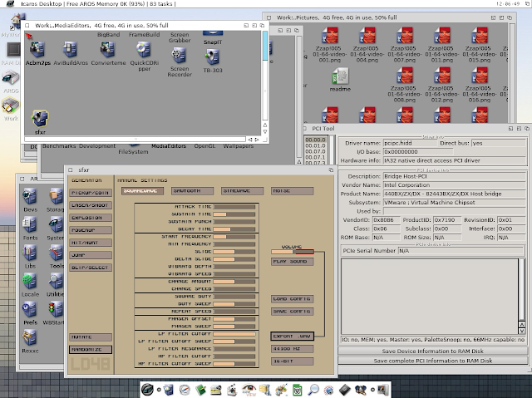This screenshot has height=398, width=532.
Task: Open the Acbm2ps icon in MediaEditors
Action: coord(37,50)
